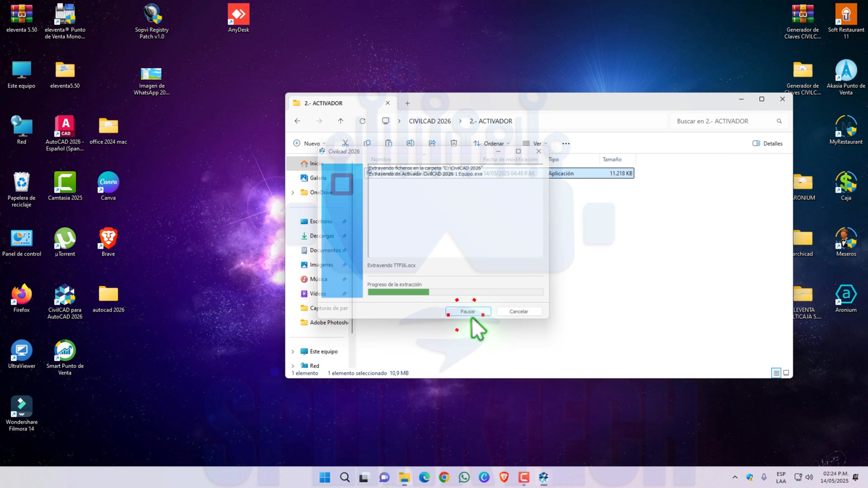Toggle the Detalles pane in Explorer

768,144
